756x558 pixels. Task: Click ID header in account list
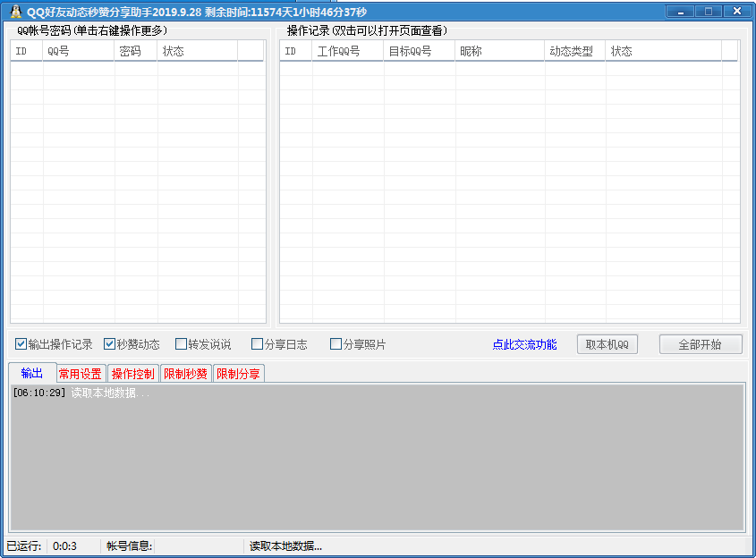(x=27, y=51)
